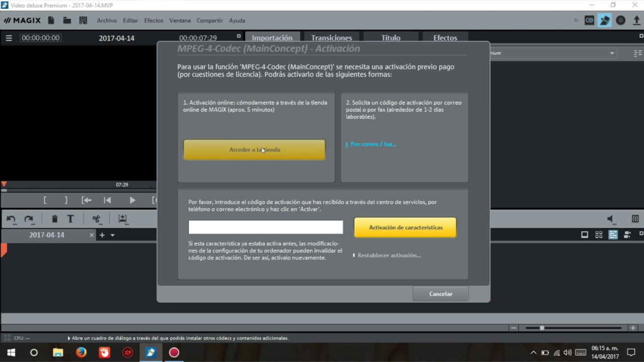Click the small circle indicator in top toolbar
644x362 pixels.
point(576,21)
